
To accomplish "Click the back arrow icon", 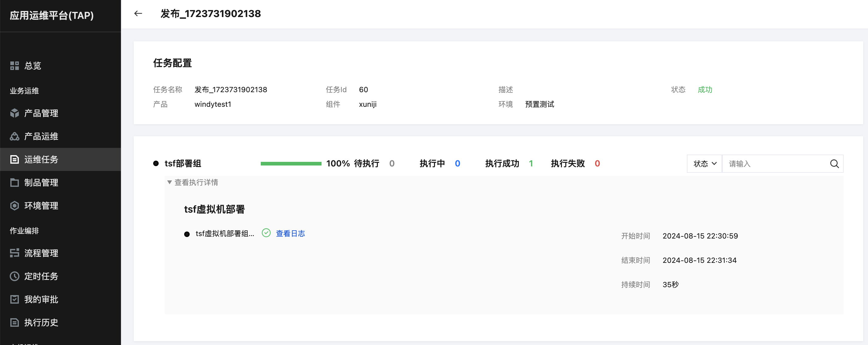I will pos(138,13).
